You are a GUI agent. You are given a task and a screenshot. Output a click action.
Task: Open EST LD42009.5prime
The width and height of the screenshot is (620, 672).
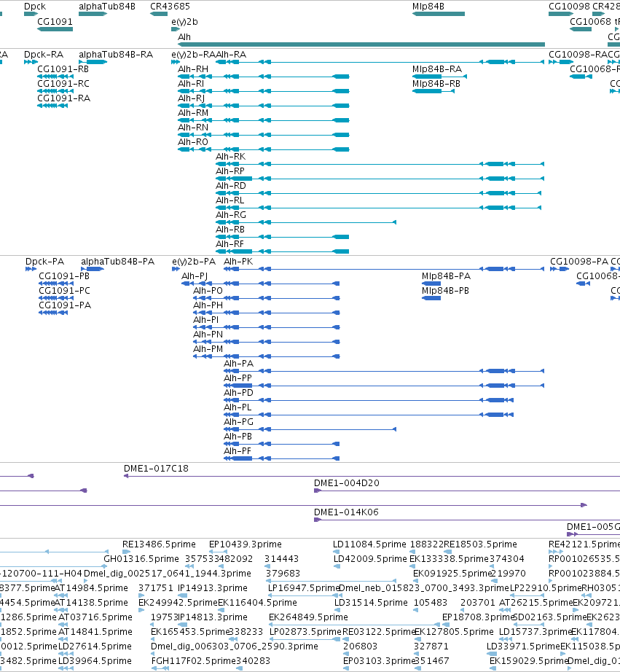tap(337, 566)
